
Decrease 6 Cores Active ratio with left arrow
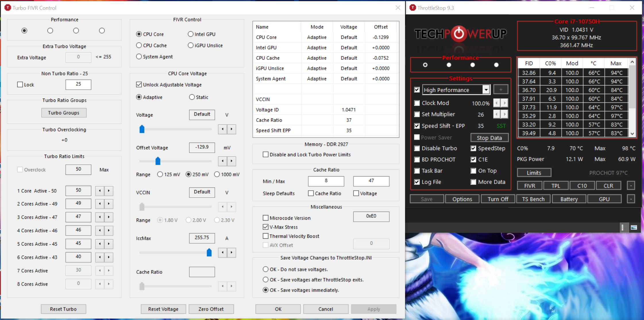[x=100, y=257]
